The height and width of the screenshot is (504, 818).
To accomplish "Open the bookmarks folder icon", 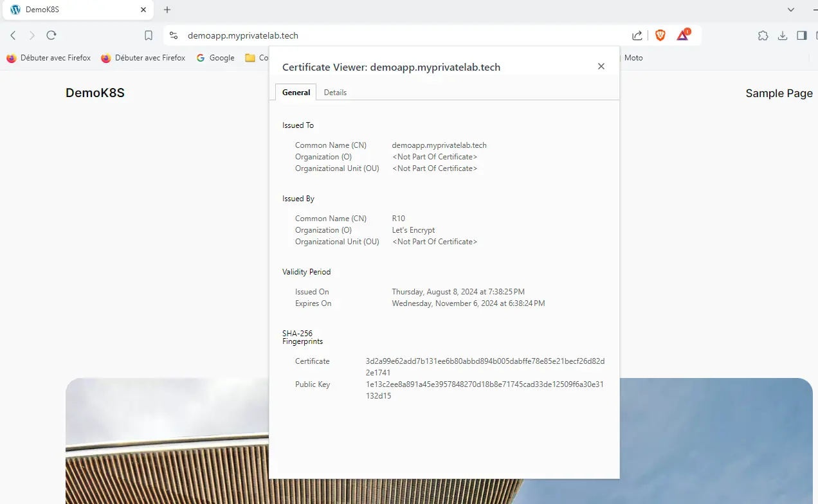I will click(250, 58).
